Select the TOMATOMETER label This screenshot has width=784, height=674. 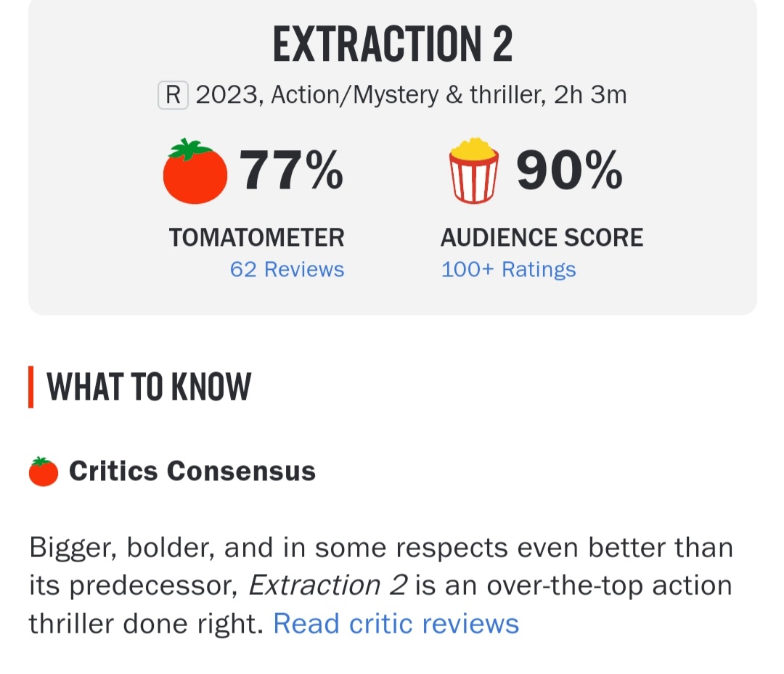tap(257, 237)
